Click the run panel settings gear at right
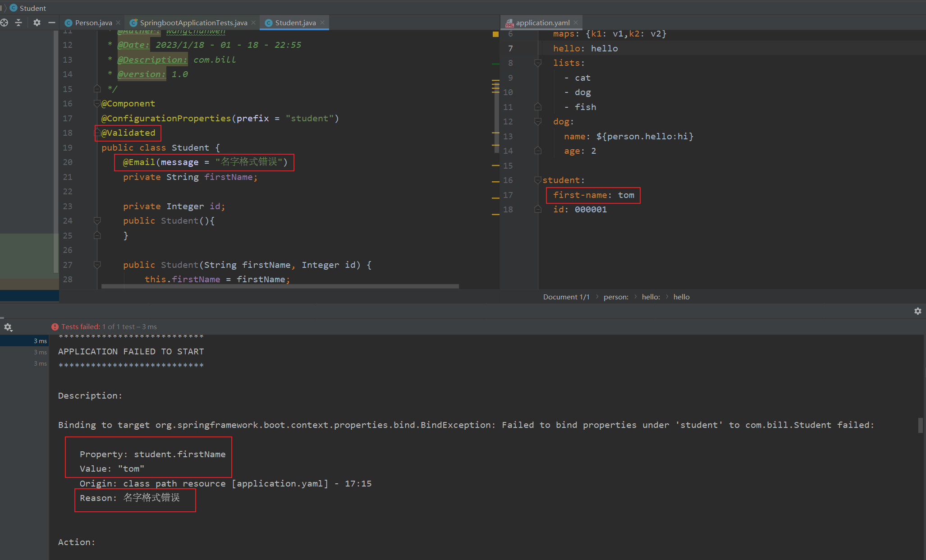This screenshot has height=560, width=926. (x=917, y=311)
